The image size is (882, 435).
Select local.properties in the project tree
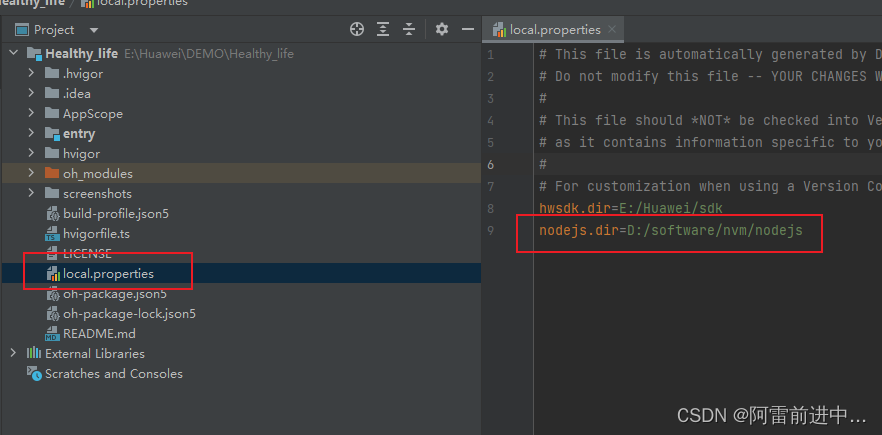[x=109, y=273]
